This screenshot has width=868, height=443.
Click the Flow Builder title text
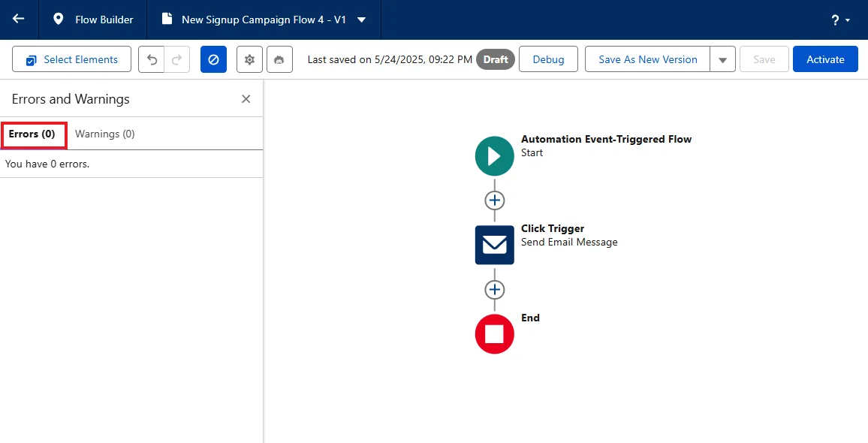coord(104,20)
